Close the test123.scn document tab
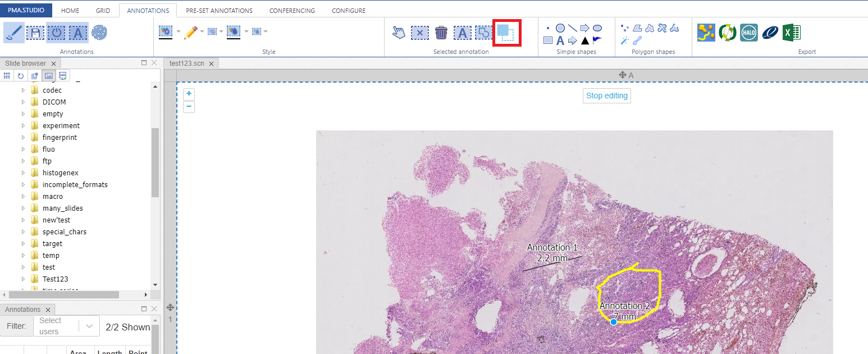This screenshot has width=868, height=354. click(x=212, y=63)
